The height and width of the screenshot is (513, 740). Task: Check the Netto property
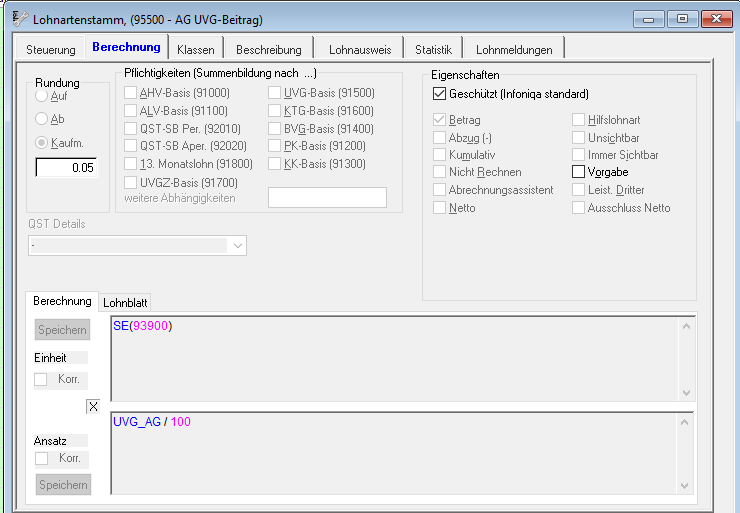click(439, 208)
